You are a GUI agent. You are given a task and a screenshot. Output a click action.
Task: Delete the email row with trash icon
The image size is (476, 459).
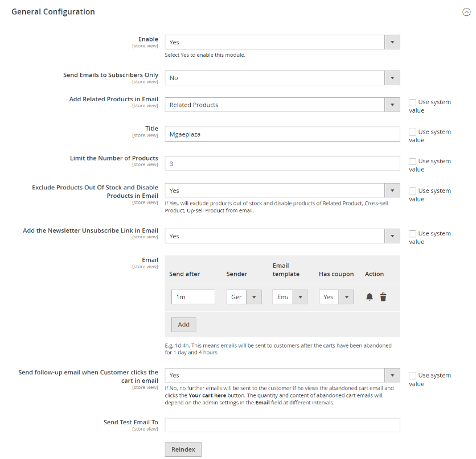coord(383,297)
